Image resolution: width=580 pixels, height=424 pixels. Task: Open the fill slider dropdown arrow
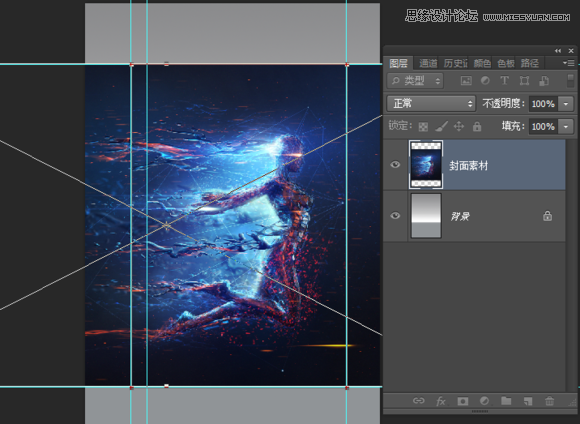(566, 127)
